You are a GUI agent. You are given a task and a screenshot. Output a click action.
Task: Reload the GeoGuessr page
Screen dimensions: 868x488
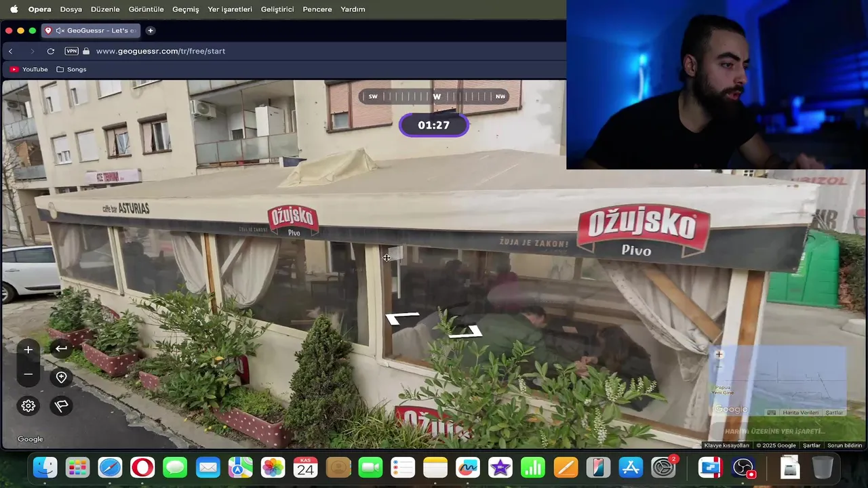coord(50,51)
